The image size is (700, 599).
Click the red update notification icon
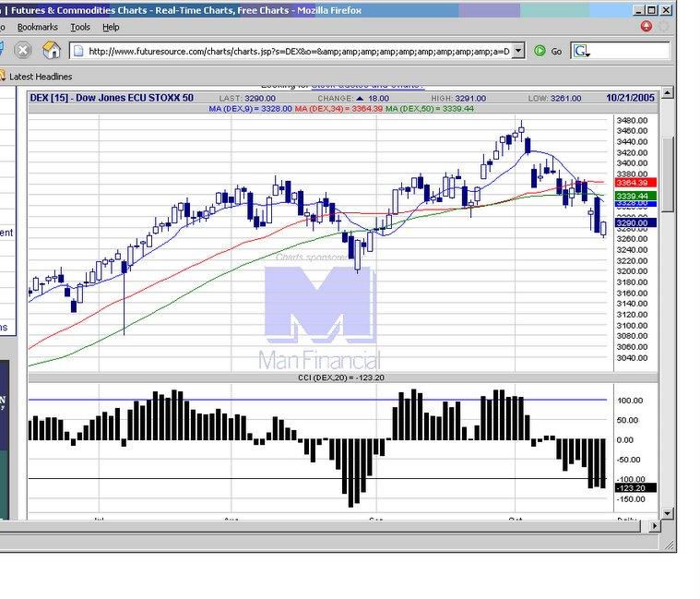[x=646, y=26]
